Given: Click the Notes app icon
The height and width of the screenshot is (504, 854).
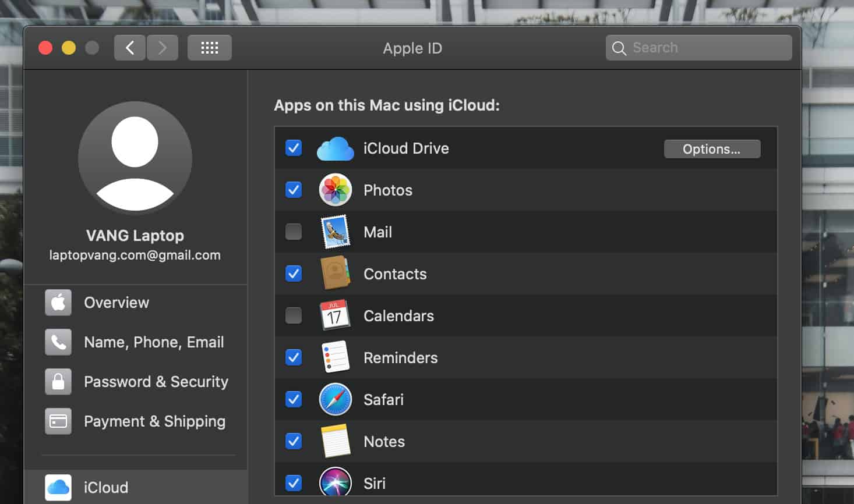Looking at the screenshot, I should coord(336,441).
